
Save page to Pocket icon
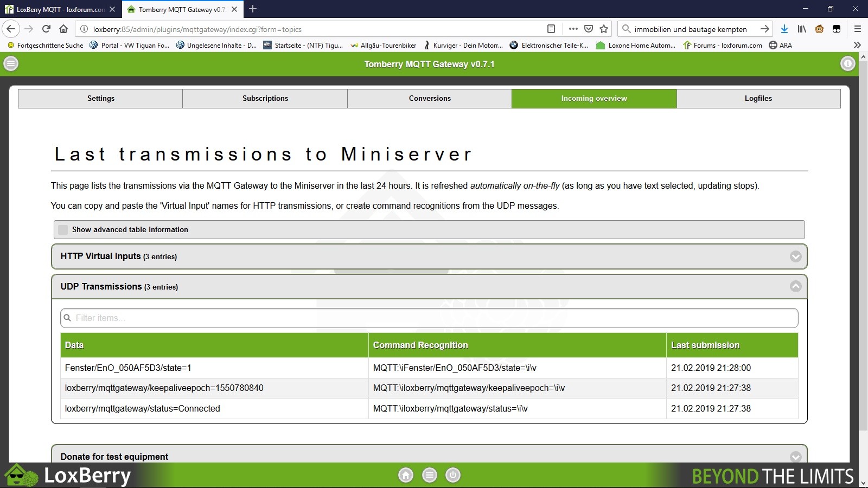pos(589,29)
